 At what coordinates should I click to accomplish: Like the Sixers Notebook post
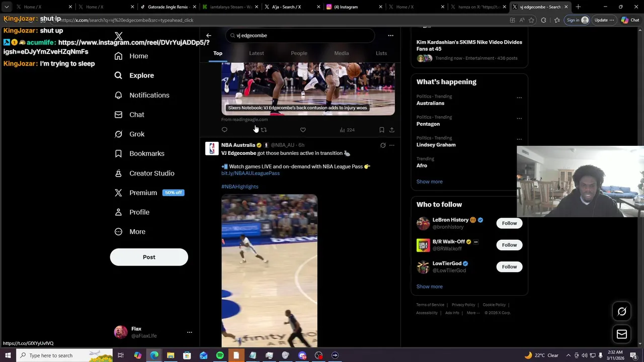pos(303,130)
